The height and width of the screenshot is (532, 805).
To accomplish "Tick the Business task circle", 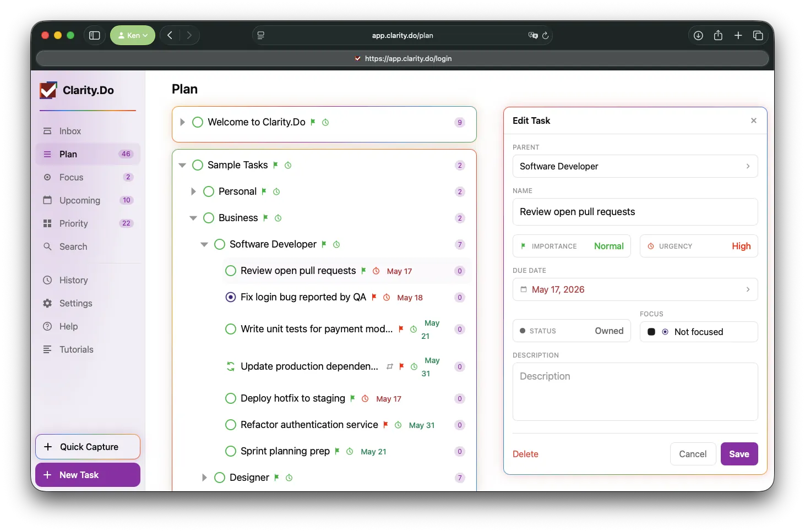I will (x=209, y=218).
